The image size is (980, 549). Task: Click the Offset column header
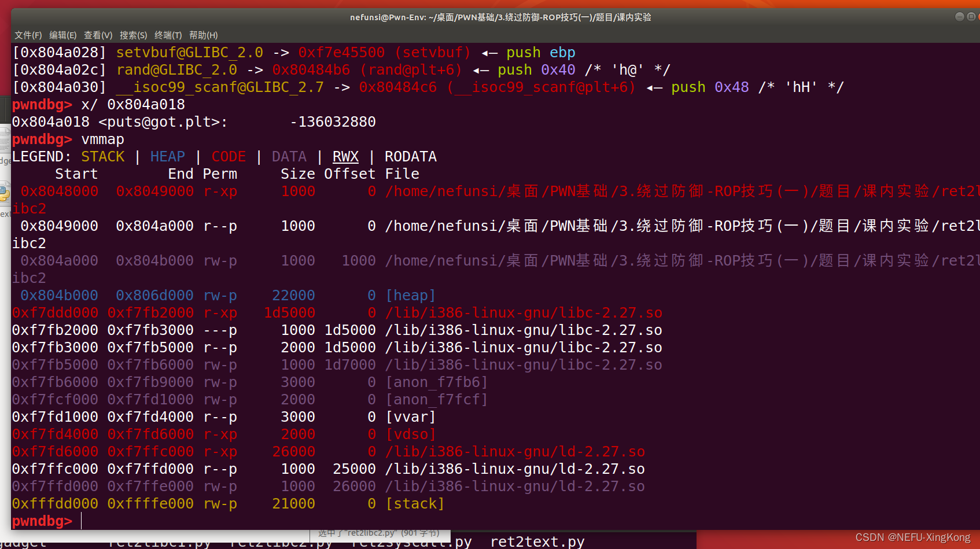349,174
